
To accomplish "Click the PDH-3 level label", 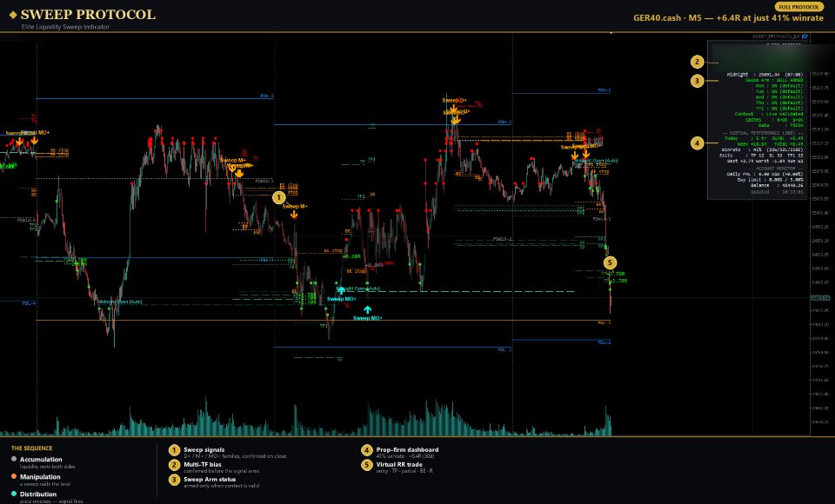I will (267, 96).
